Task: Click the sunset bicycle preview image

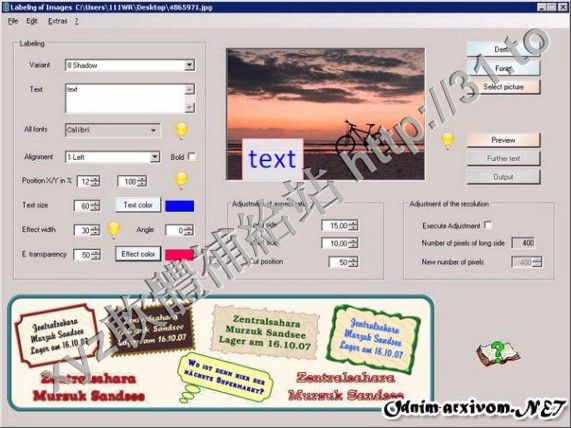Action: (x=325, y=114)
